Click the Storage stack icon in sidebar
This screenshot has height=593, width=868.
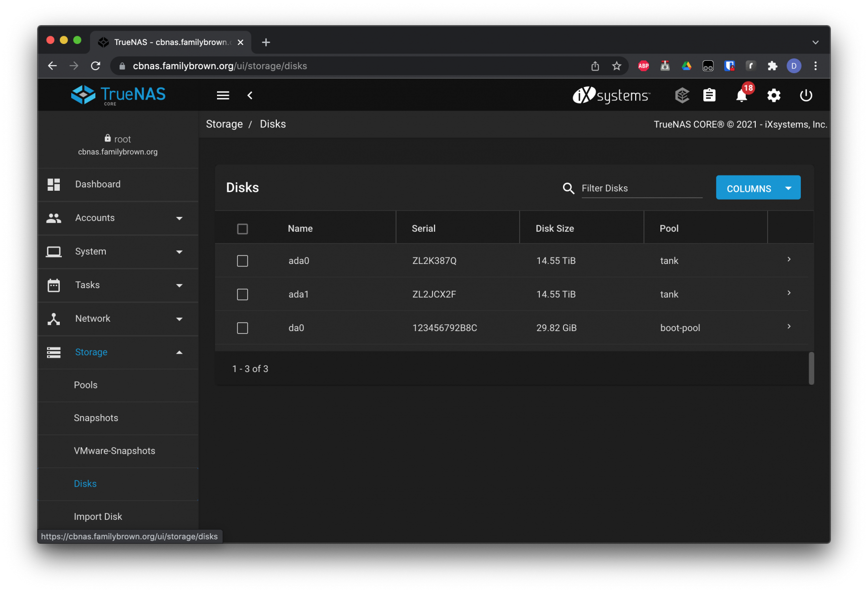point(54,352)
